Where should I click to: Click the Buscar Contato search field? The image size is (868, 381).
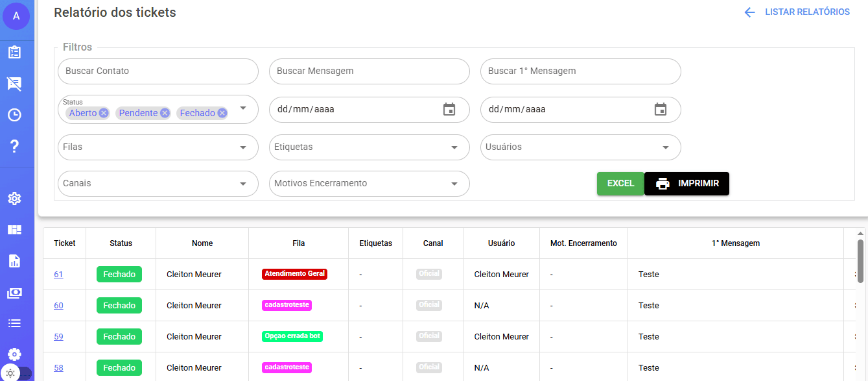click(158, 71)
